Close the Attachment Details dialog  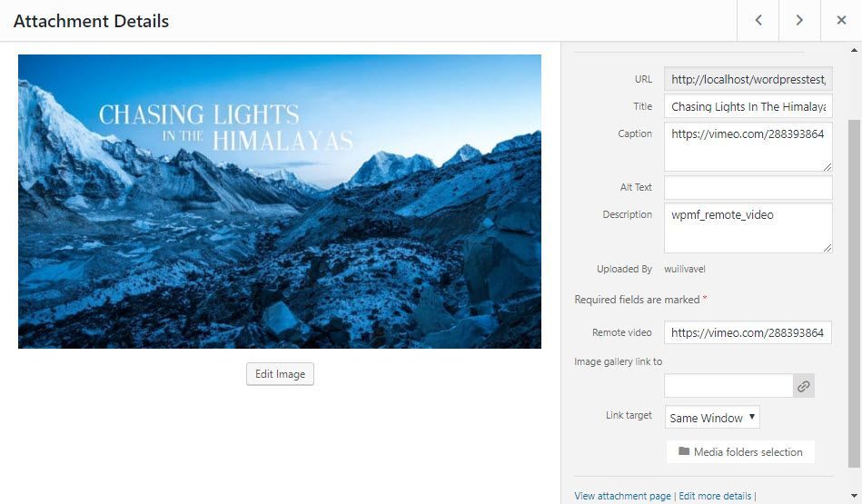point(841,20)
